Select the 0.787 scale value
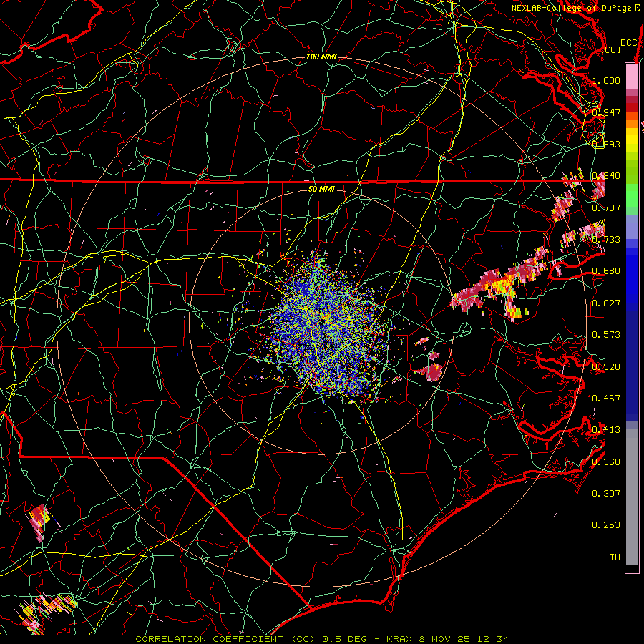The image size is (644, 644). [606, 208]
